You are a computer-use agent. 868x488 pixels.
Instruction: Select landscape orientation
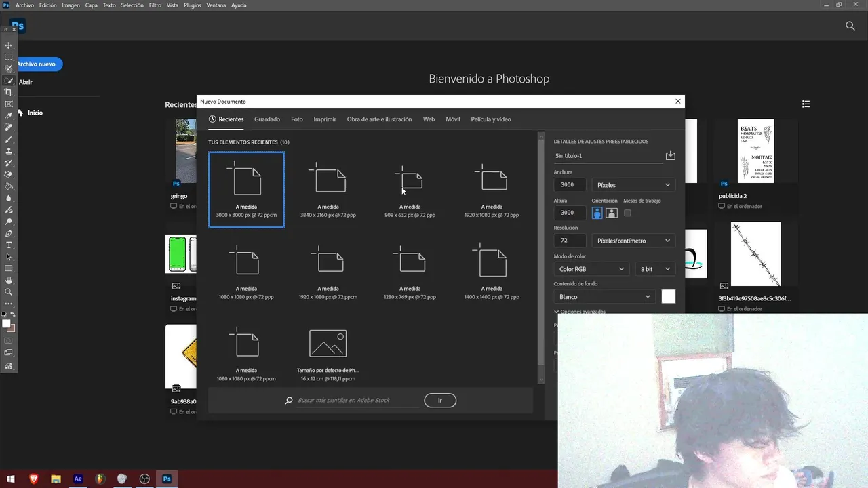point(612,213)
